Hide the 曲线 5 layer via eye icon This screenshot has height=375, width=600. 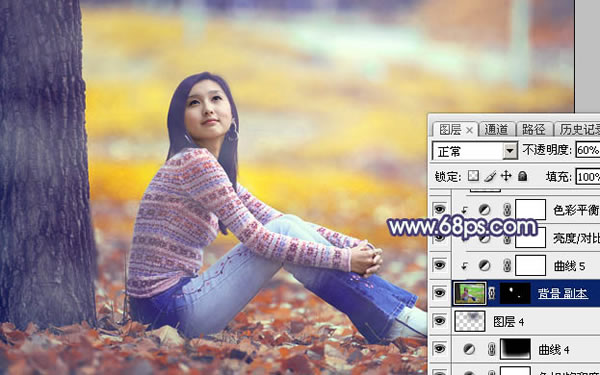click(439, 265)
